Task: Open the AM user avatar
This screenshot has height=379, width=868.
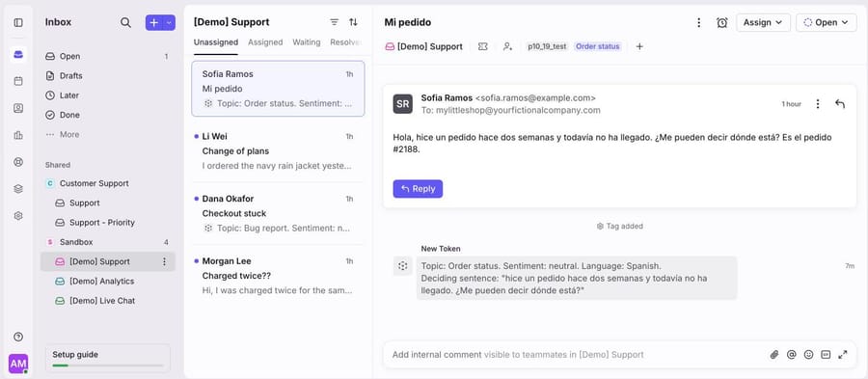Action: pyautogui.click(x=18, y=364)
